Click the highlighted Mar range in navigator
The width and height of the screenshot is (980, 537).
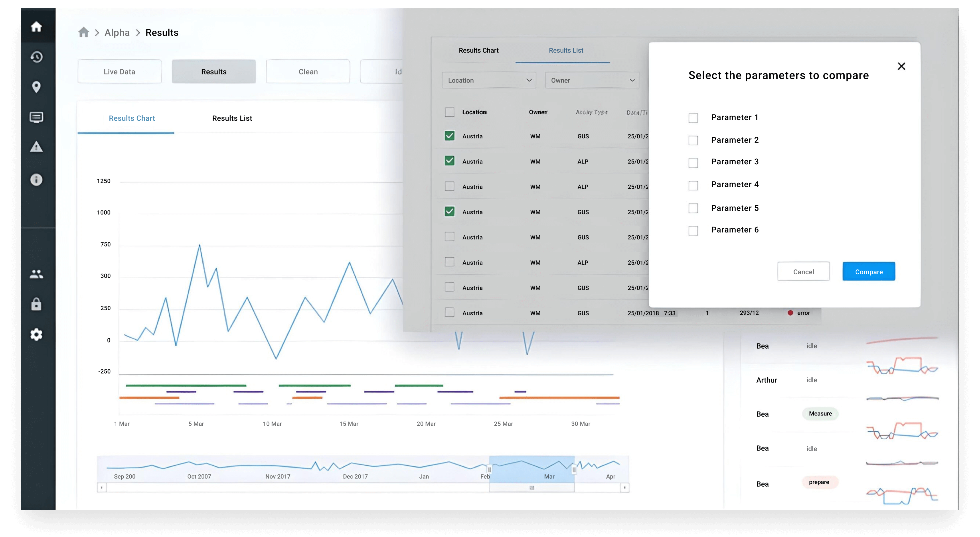pyautogui.click(x=532, y=469)
